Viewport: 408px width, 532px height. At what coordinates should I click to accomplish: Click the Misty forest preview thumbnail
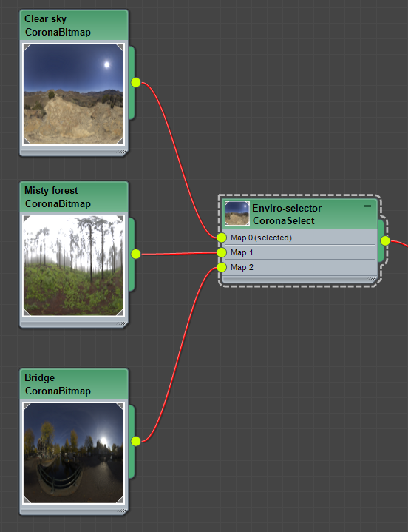[x=73, y=266]
